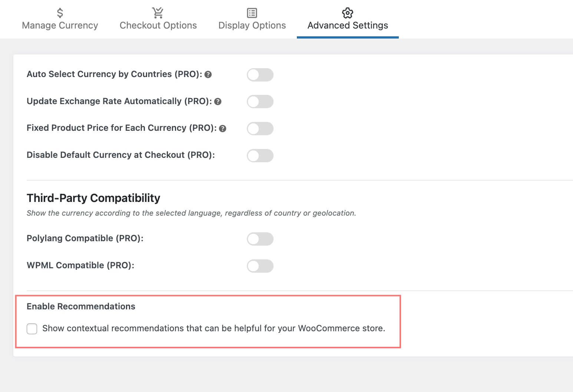
Task: Enable Disable Default Currency at Checkout toggle
Action: [x=260, y=156]
